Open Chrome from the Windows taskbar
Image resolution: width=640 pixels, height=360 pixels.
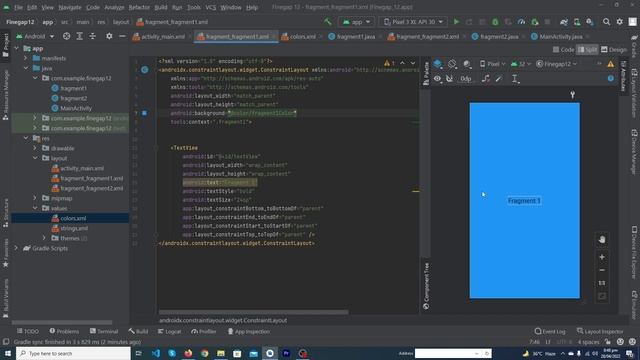[204, 353]
